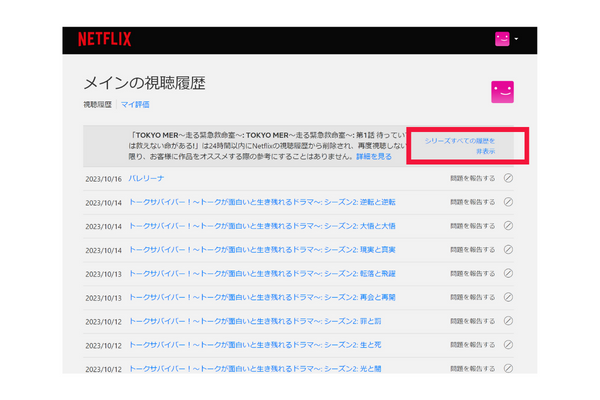Open トークサバイバー episode 逆転と逆転

(x=262, y=202)
